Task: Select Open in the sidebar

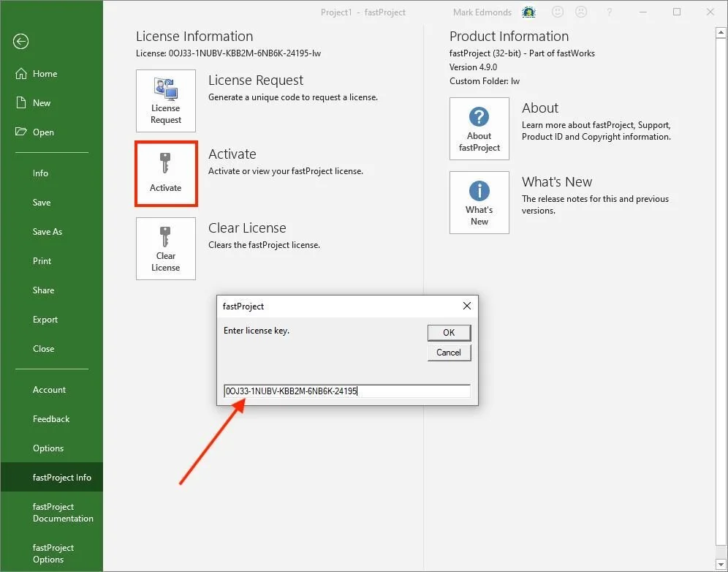Action: tap(35, 132)
